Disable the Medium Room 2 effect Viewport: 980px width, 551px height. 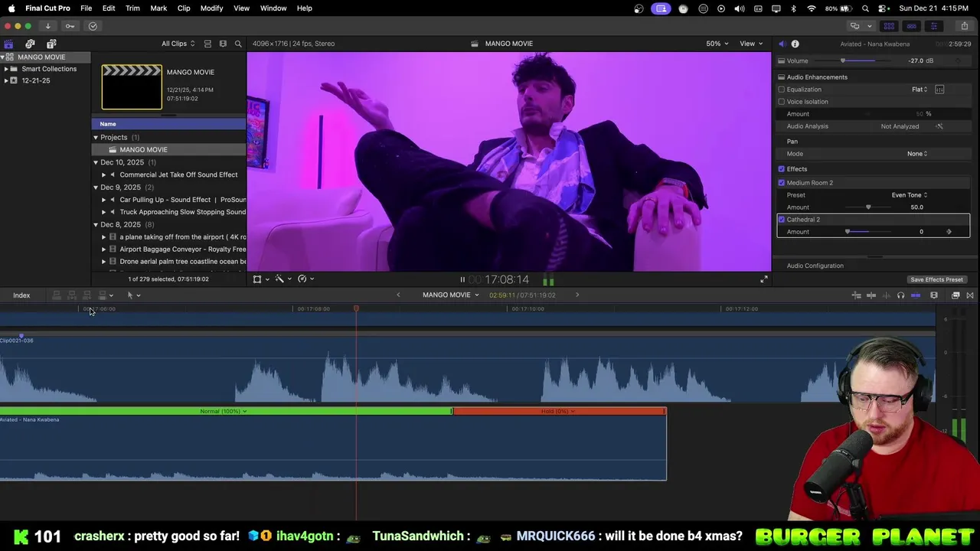tap(782, 183)
